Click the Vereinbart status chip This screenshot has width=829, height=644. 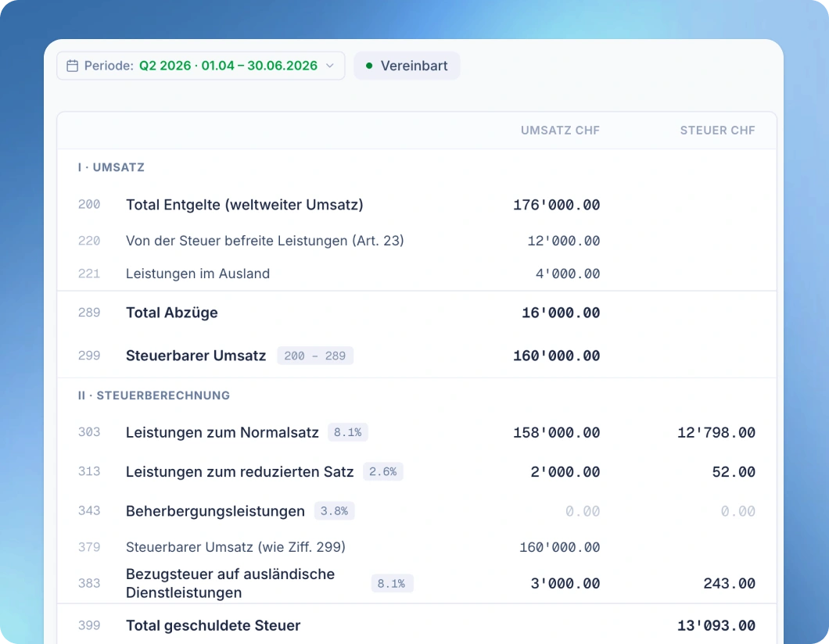click(x=407, y=66)
